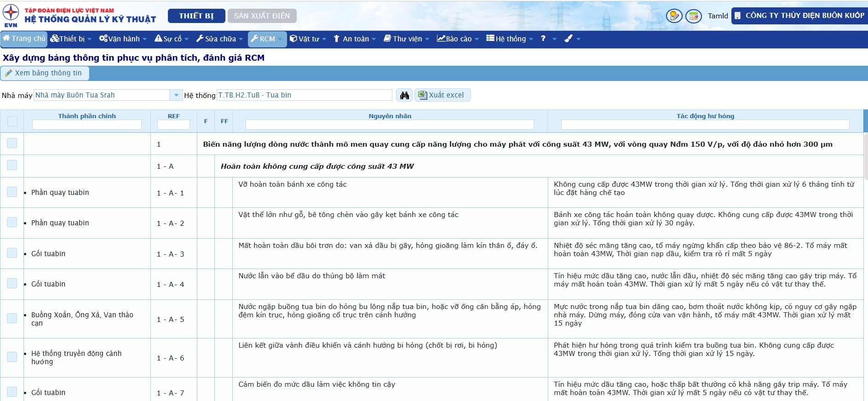This screenshot has height=401, width=868.
Task: Switch to the SẢN XUẤT ĐIỆN tab
Action: click(262, 16)
